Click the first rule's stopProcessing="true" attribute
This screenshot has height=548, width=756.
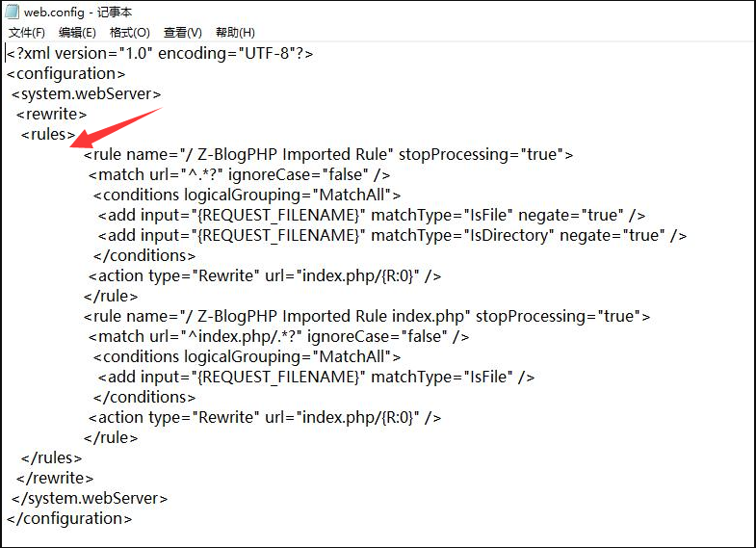pyautogui.click(x=485, y=154)
